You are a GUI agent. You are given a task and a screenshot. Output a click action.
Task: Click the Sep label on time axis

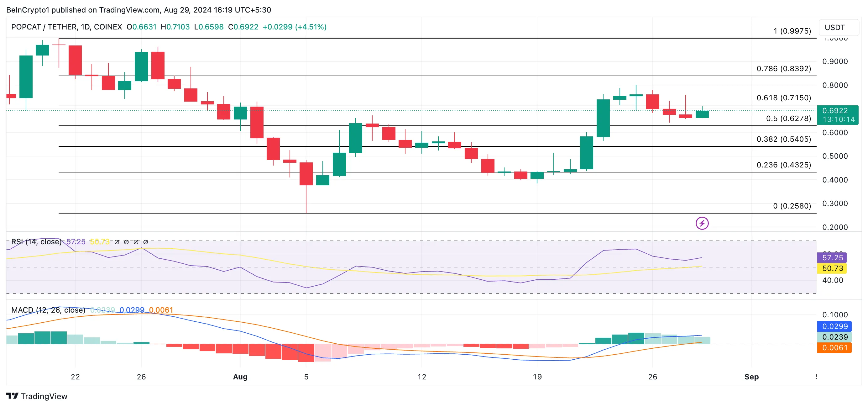tap(751, 377)
